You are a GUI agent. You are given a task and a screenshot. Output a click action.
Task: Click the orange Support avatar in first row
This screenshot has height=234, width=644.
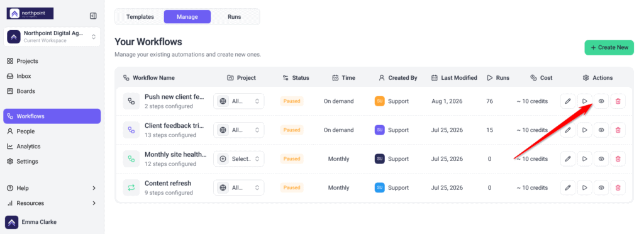tap(379, 101)
